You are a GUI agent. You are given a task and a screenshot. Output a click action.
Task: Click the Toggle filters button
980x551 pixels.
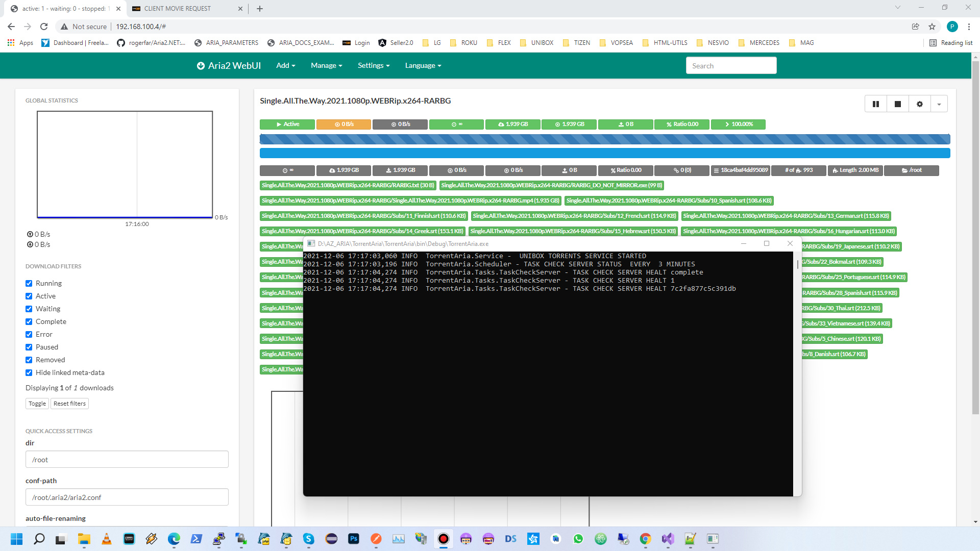[x=37, y=404]
